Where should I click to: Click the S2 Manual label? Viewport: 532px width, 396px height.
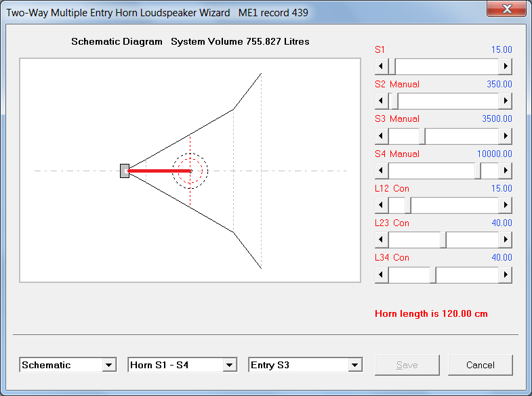click(x=397, y=84)
